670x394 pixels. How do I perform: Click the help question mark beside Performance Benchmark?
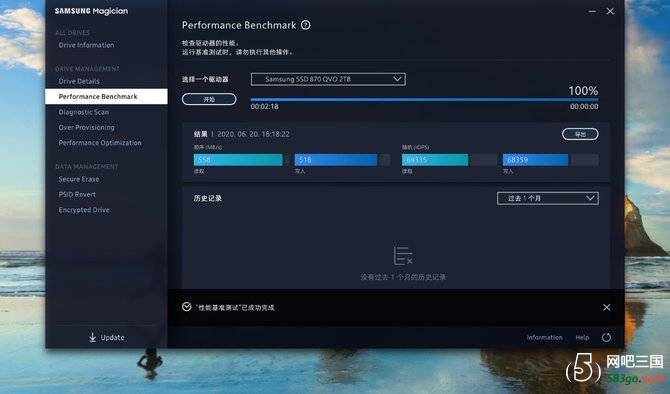point(306,25)
